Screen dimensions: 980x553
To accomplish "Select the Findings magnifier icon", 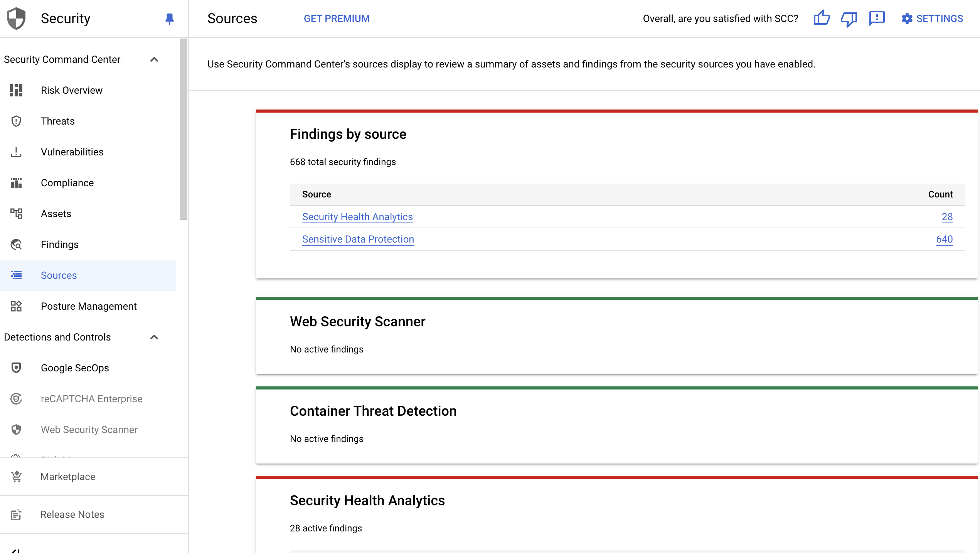I will coord(16,244).
